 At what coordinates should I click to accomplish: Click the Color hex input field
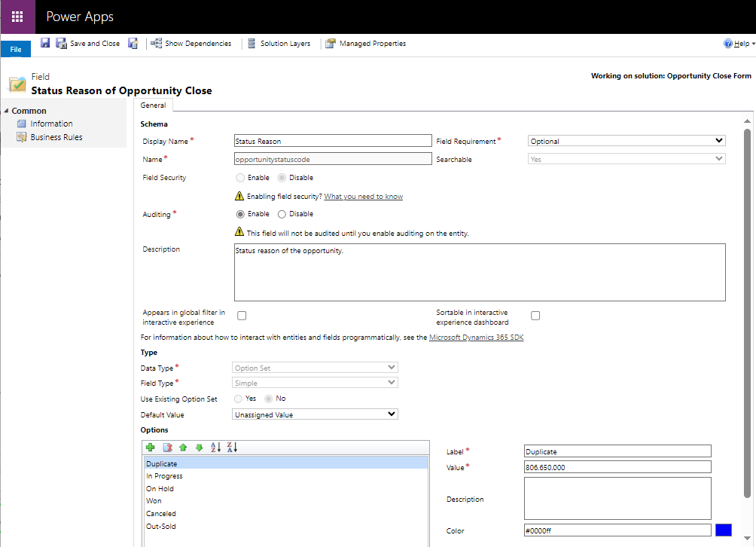[x=617, y=530]
